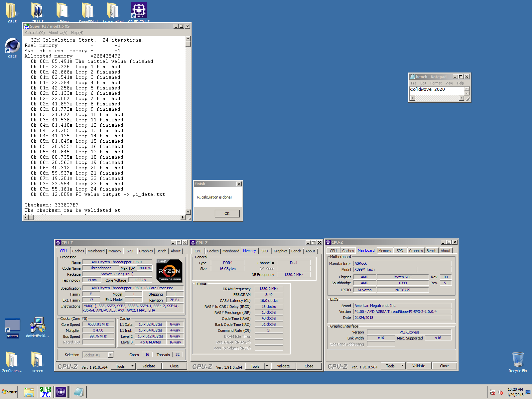The image size is (532, 399).
Task: Click the volume tray icon
Action: pos(500,392)
